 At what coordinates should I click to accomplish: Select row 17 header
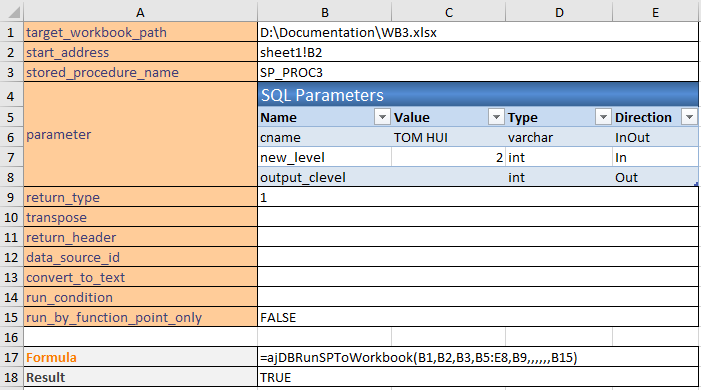click(x=11, y=357)
